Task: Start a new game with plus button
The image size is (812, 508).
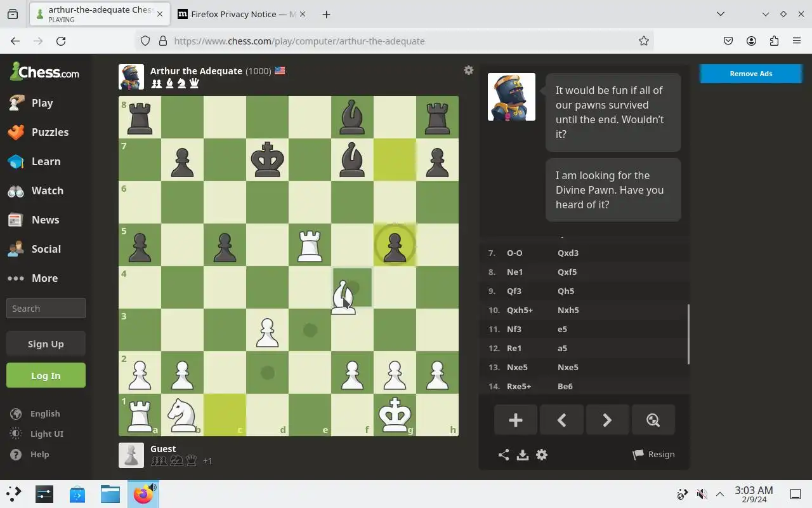Action: [516, 420]
